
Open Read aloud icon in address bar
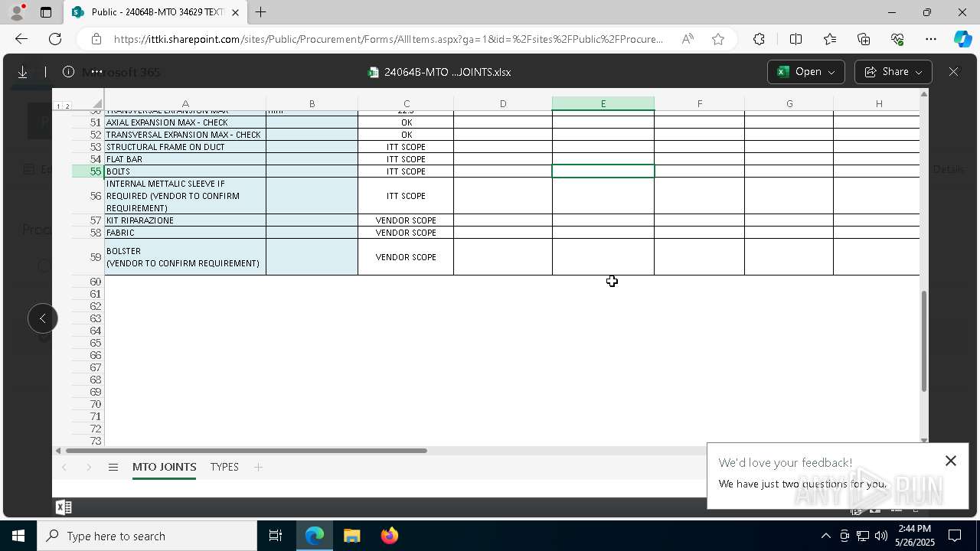(688, 39)
